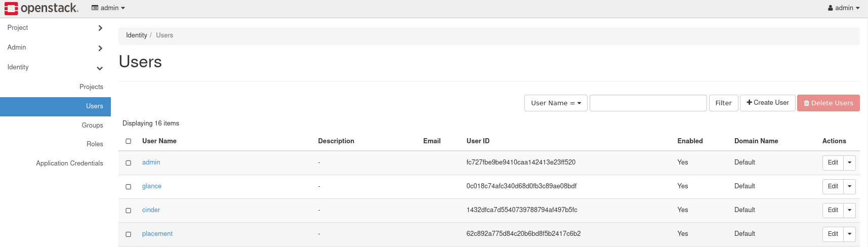
Task: Click the Delete Users button
Action: pos(828,103)
